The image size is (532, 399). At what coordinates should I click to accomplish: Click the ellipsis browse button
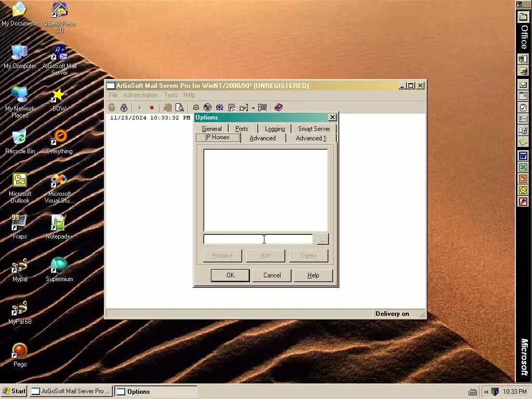[x=322, y=239]
